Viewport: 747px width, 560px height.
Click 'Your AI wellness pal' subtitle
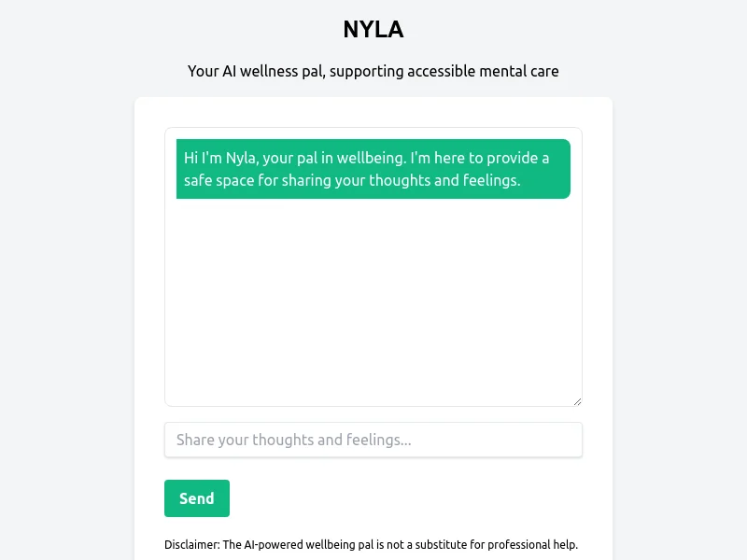[x=373, y=71]
